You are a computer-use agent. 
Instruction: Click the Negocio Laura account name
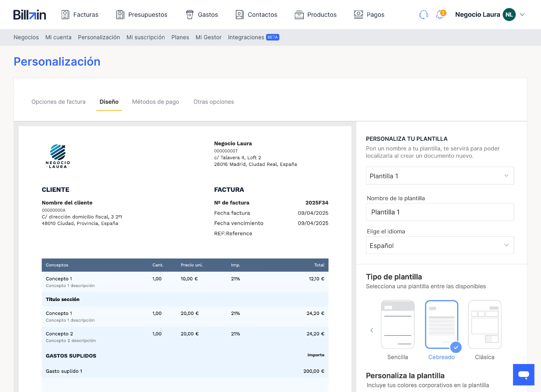(478, 15)
